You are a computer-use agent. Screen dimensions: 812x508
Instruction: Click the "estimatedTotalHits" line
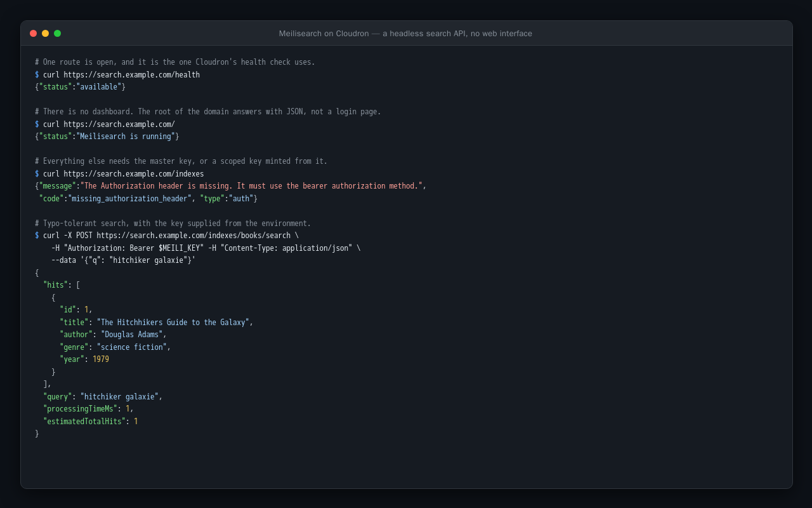point(91,422)
